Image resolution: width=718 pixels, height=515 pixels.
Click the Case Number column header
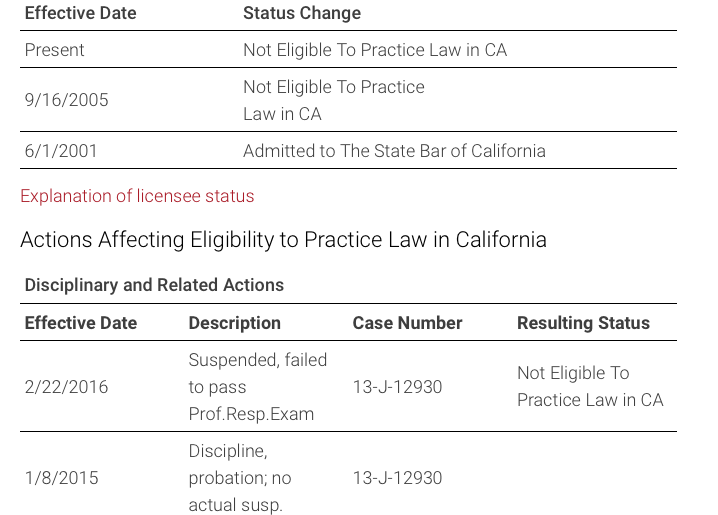[407, 323]
